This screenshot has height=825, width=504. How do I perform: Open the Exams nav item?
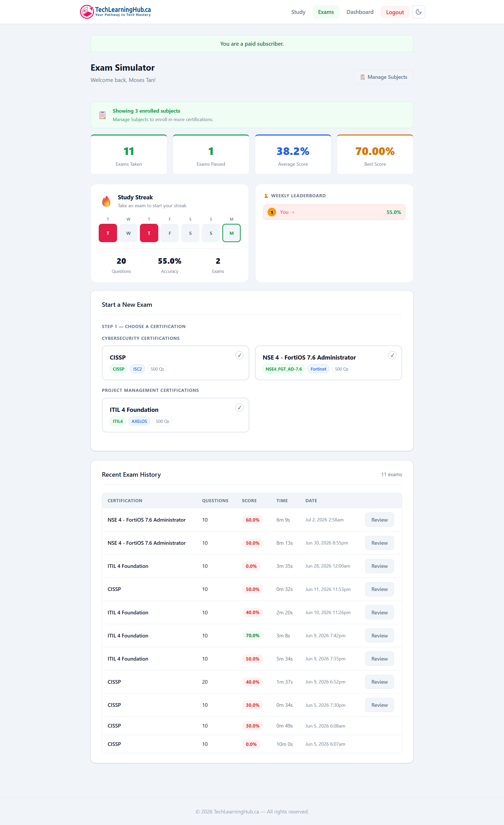click(x=325, y=12)
